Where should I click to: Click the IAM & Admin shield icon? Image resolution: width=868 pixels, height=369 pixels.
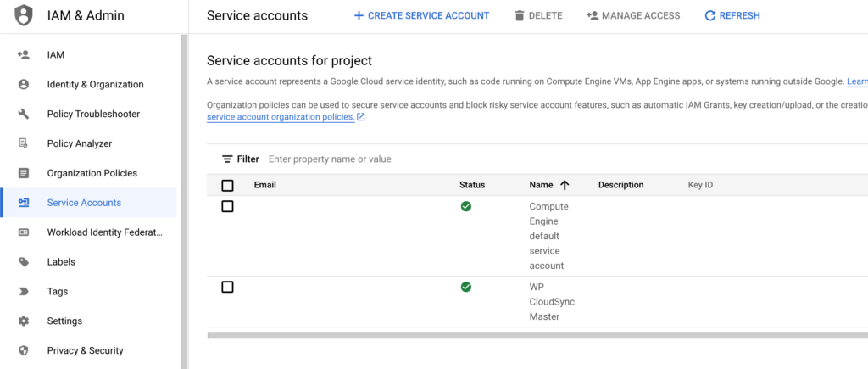[x=24, y=15]
